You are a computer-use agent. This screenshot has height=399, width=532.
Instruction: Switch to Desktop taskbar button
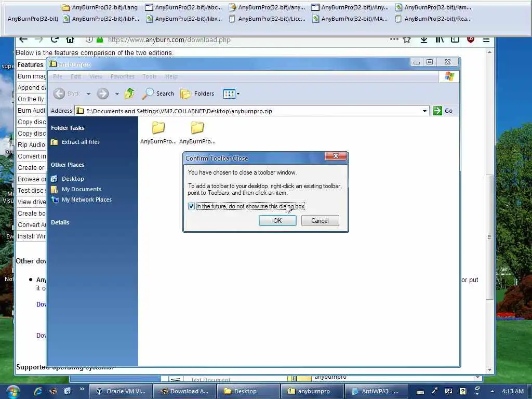pos(248,391)
